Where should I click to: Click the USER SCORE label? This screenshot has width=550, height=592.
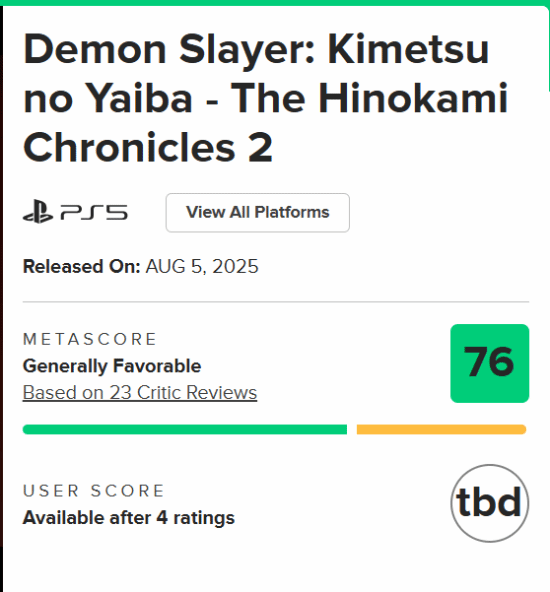pos(93,491)
